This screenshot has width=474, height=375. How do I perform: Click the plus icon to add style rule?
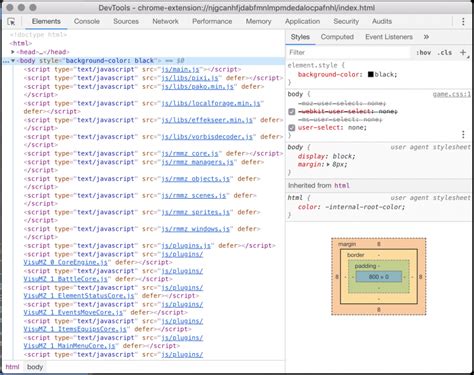pyautogui.click(x=463, y=52)
